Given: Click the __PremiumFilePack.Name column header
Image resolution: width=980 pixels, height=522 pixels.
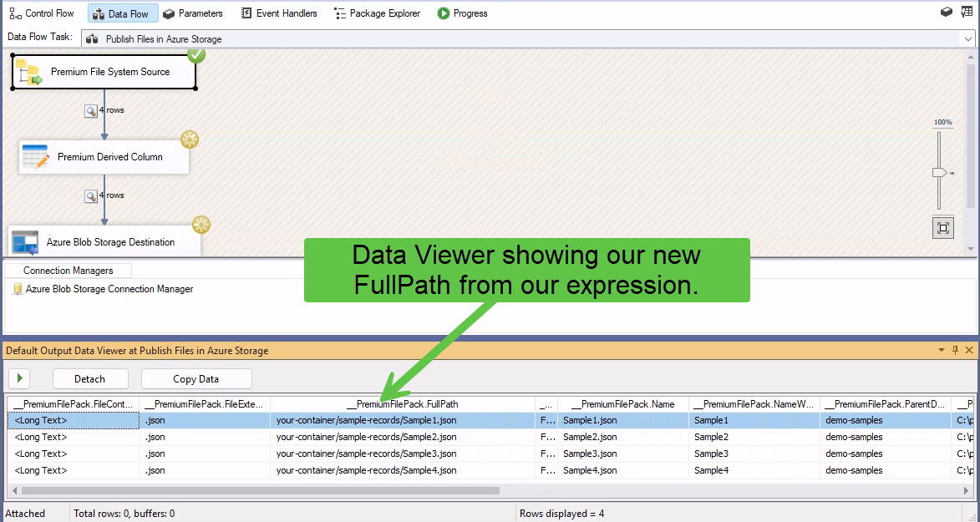Looking at the screenshot, I should pos(623,404).
